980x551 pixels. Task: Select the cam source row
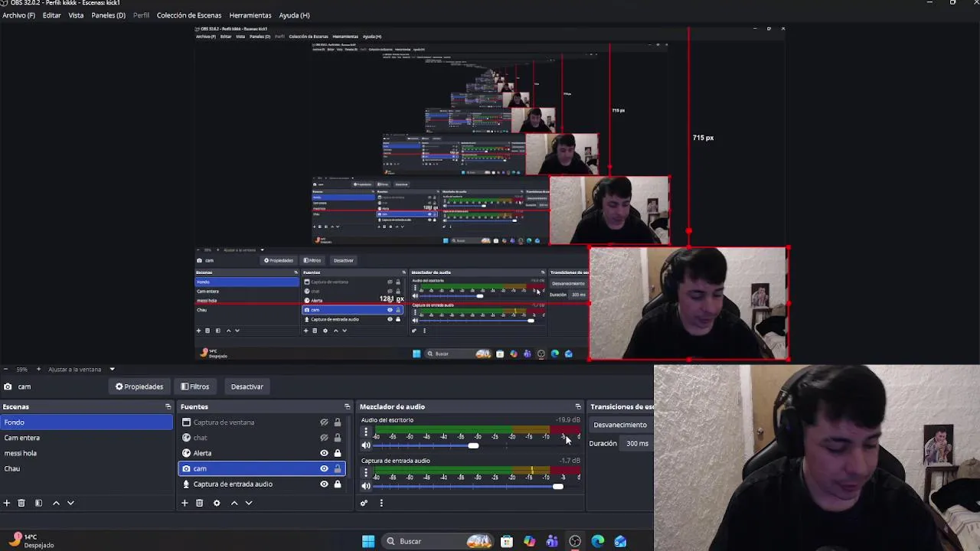262,468
